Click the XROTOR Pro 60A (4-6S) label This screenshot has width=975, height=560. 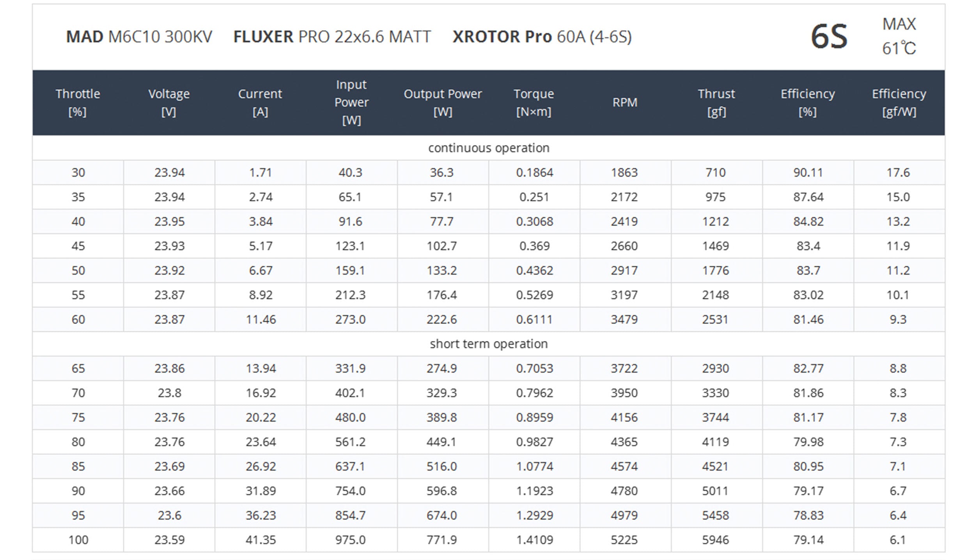[x=542, y=37]
